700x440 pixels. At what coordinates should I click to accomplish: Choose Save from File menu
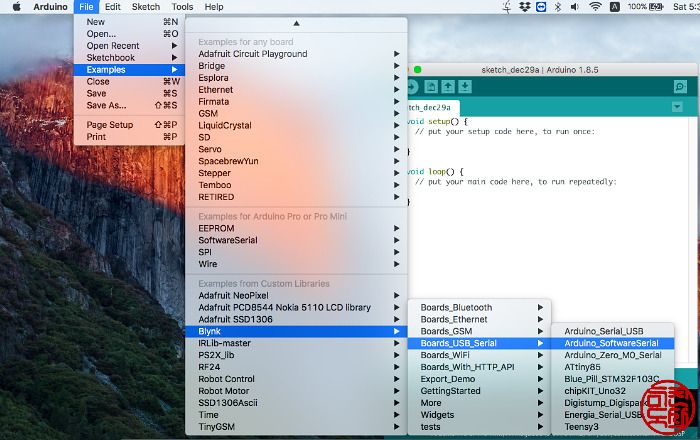pos(129,93)
